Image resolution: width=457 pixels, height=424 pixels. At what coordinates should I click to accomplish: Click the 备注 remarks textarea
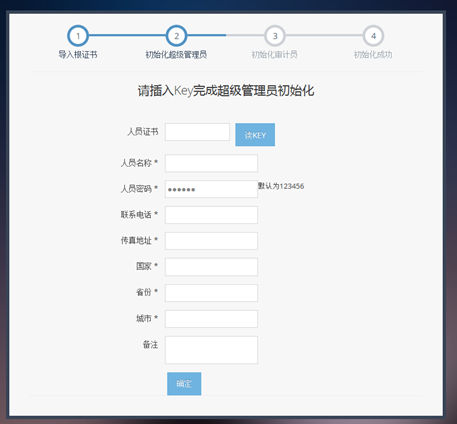coord(211,350)
